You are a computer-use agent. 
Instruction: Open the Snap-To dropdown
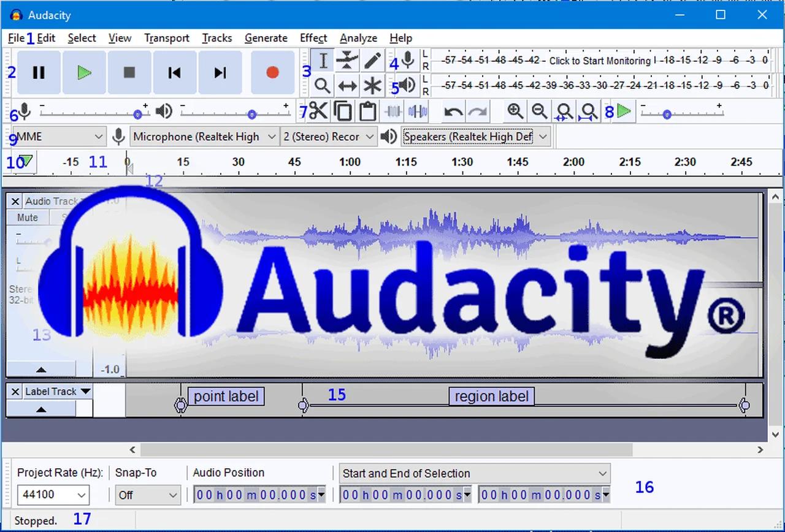point(147,495)
